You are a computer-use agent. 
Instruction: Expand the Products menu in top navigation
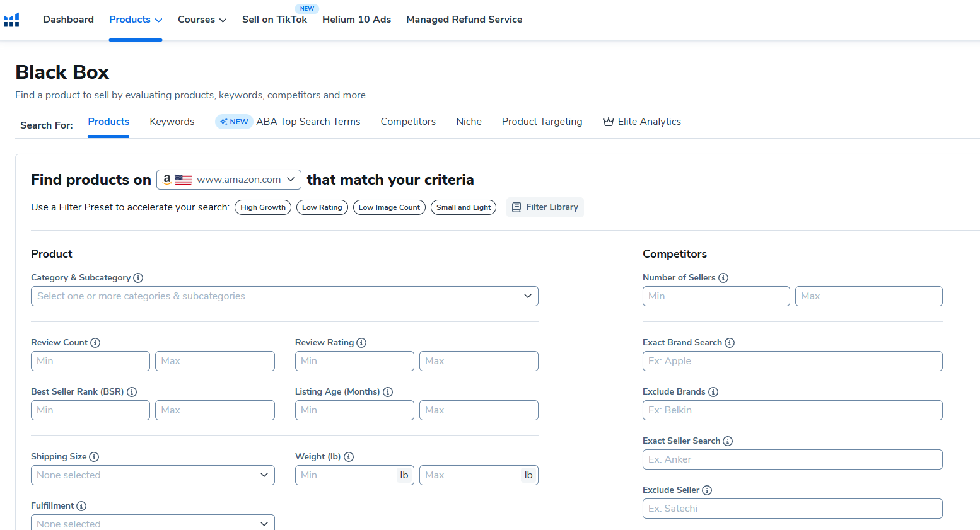(135, 20)
